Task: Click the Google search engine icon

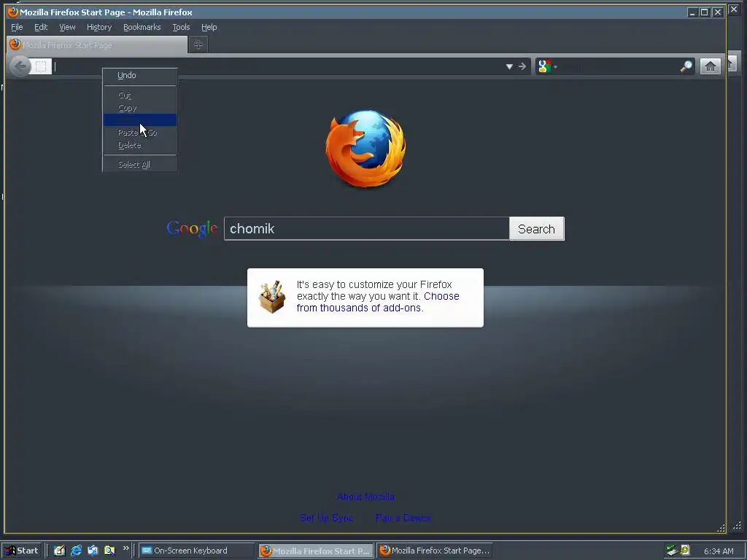Action: coord(544,66)
